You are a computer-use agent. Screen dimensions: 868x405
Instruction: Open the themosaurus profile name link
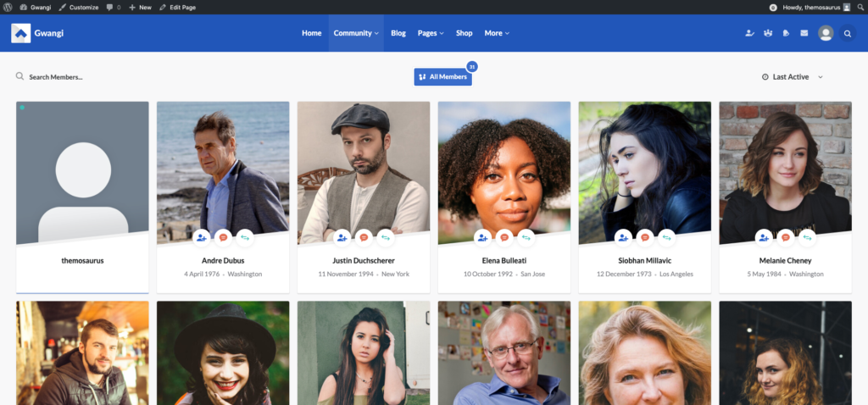(x=82, y=261)
